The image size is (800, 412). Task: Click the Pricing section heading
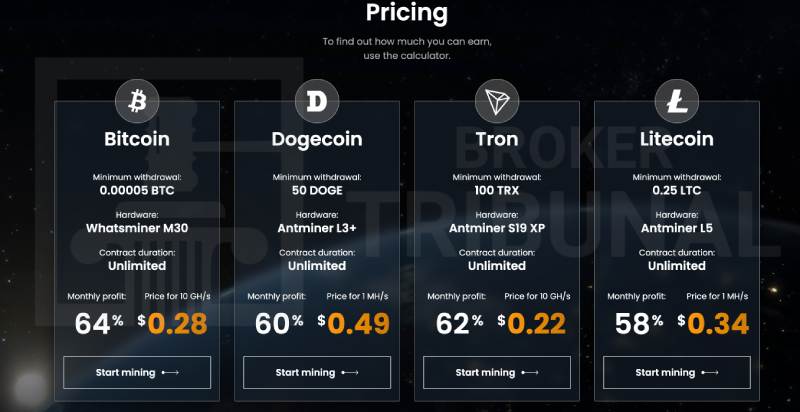pos(407,12)
